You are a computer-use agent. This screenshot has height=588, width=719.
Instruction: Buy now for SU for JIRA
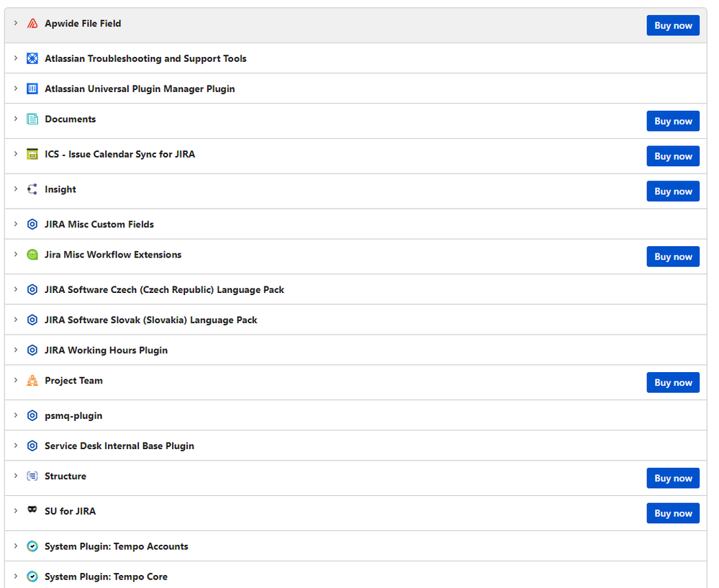(x=673, y=513)
